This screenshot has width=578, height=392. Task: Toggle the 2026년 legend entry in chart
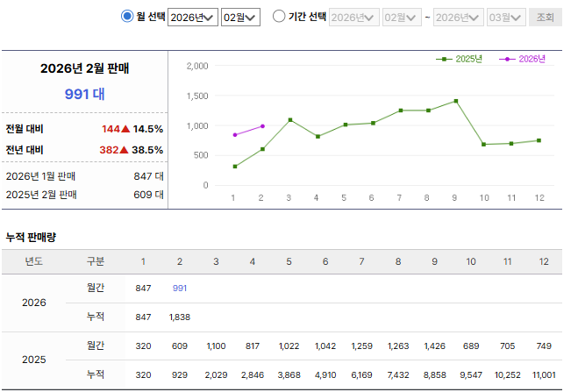[522, 59]
